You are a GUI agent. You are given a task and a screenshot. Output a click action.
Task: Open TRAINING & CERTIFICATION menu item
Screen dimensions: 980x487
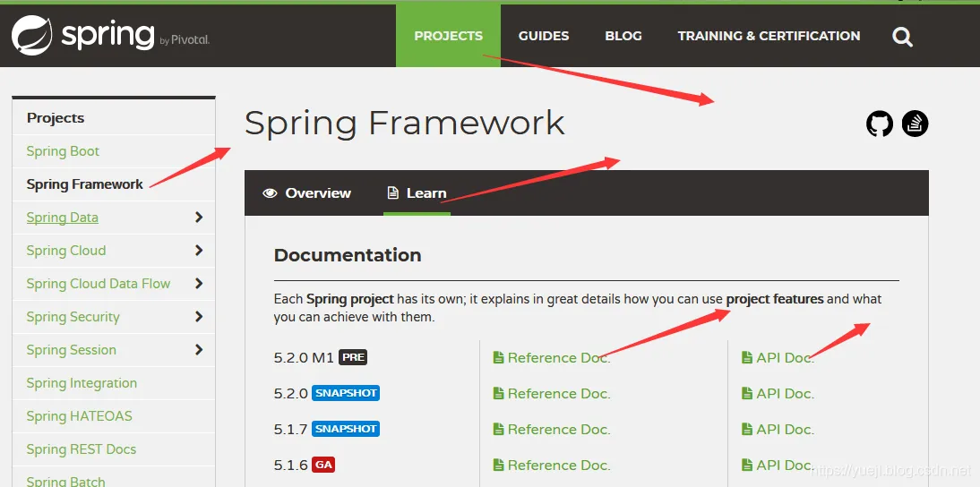(x=769, y=36)
